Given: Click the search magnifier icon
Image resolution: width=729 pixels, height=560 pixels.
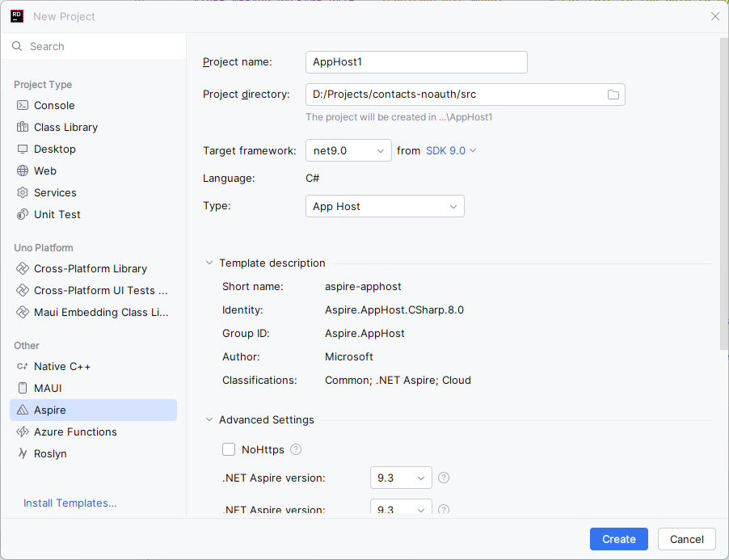Looking at the screenshot, I should pyautogui.click(x=17, y=46).
